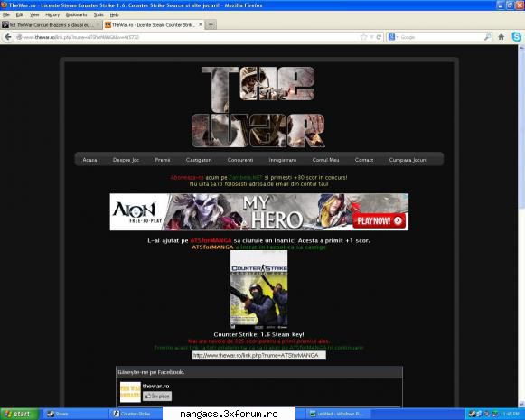Image resolution: width=525 pixels, height=420 pixels.
Task: Go to Acasa in site navigation
Action: 89,160
